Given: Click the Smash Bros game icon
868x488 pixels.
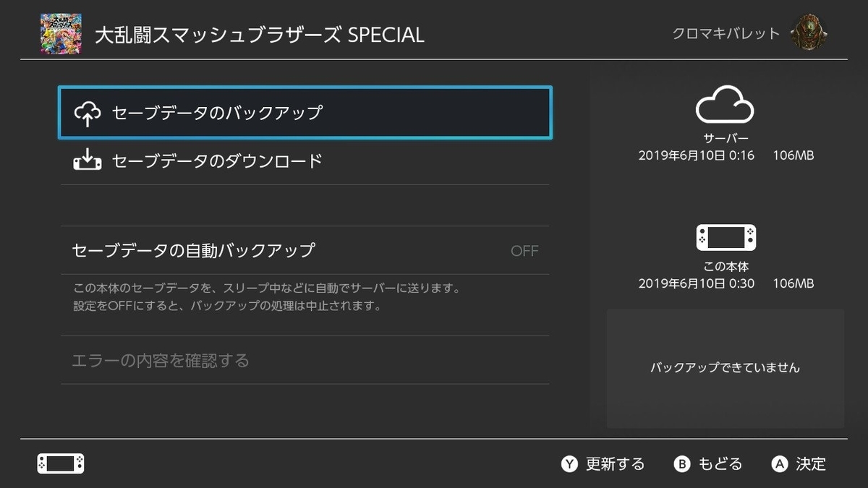Looking at the screenshot, I should coord(60,33).
